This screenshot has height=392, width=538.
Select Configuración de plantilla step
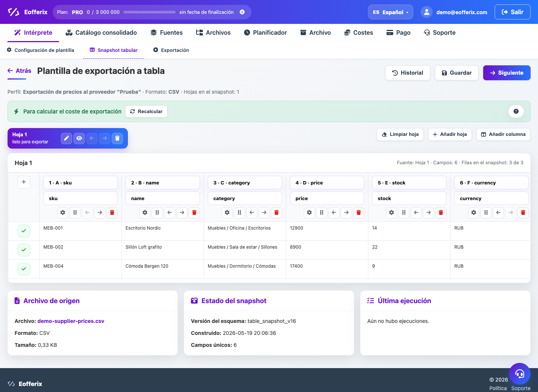41,50
